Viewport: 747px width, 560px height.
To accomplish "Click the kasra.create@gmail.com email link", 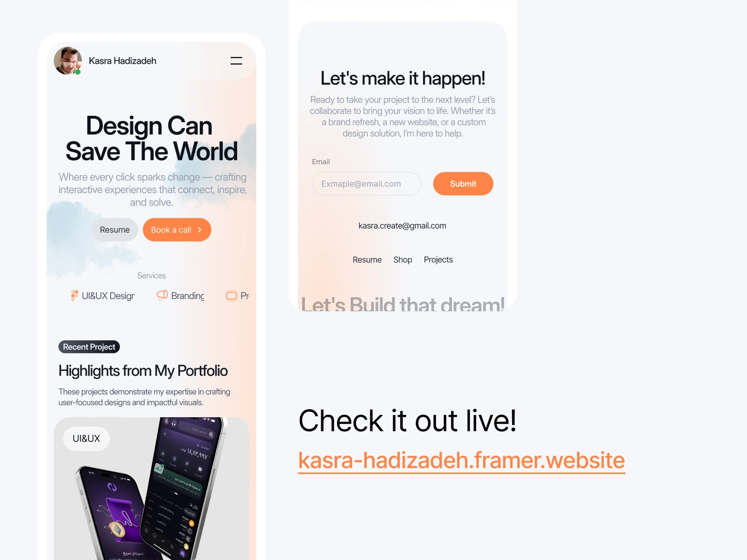I will pos(402,226).
